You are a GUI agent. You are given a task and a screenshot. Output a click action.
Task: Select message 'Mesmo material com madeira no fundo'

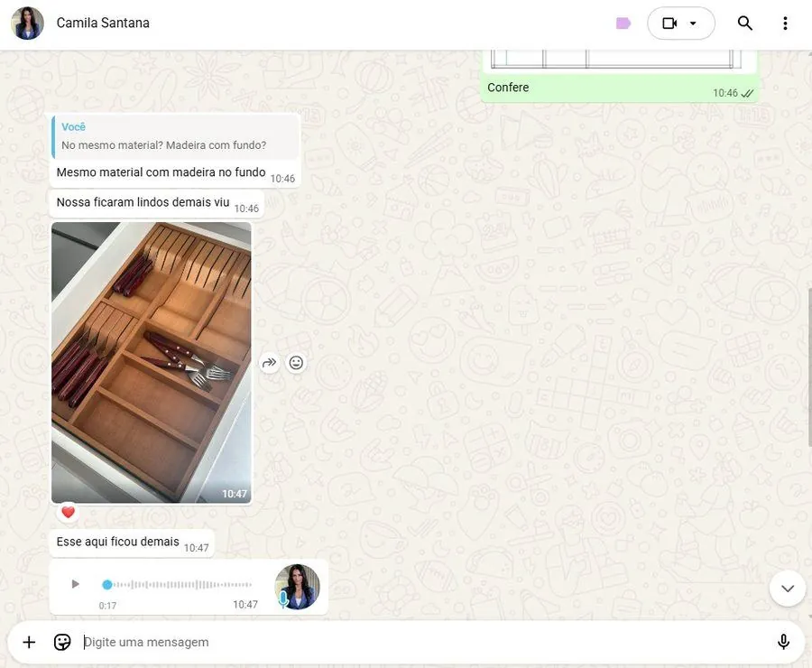161,172
